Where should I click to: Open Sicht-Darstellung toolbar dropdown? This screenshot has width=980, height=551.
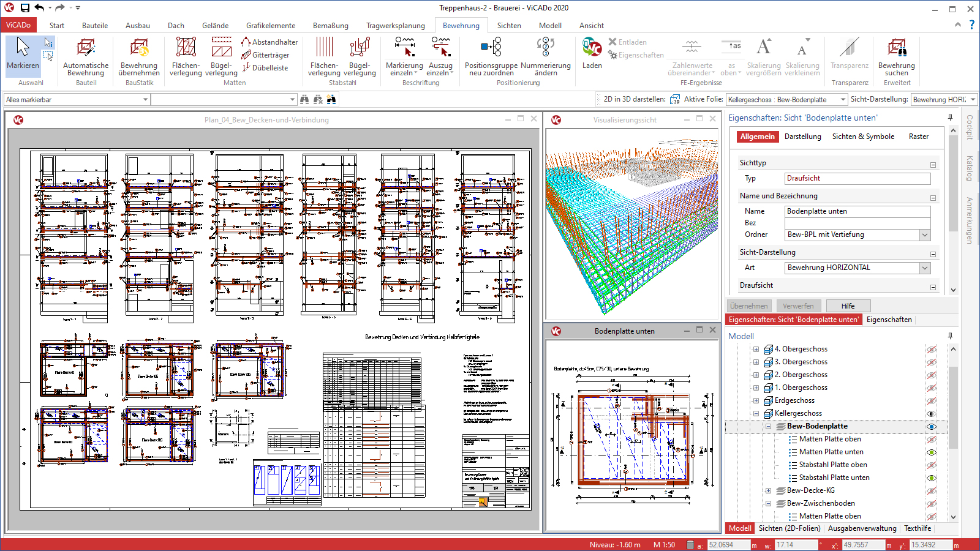[973, 99]
